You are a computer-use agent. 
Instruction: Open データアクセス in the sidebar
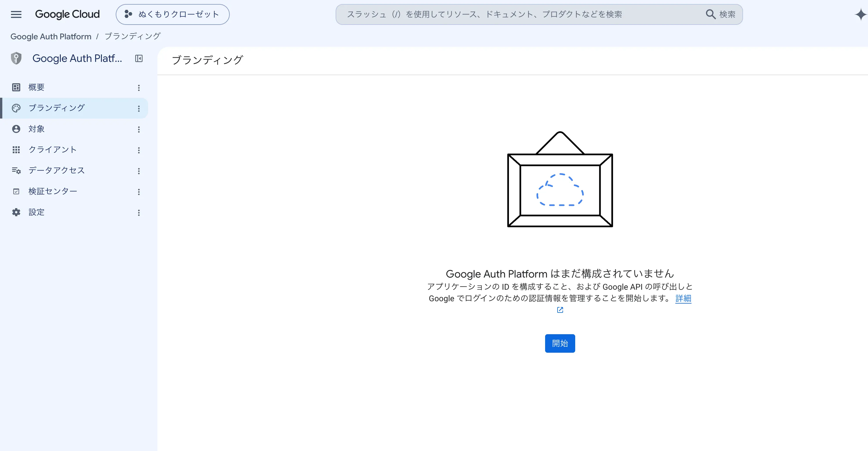point(74,171)
